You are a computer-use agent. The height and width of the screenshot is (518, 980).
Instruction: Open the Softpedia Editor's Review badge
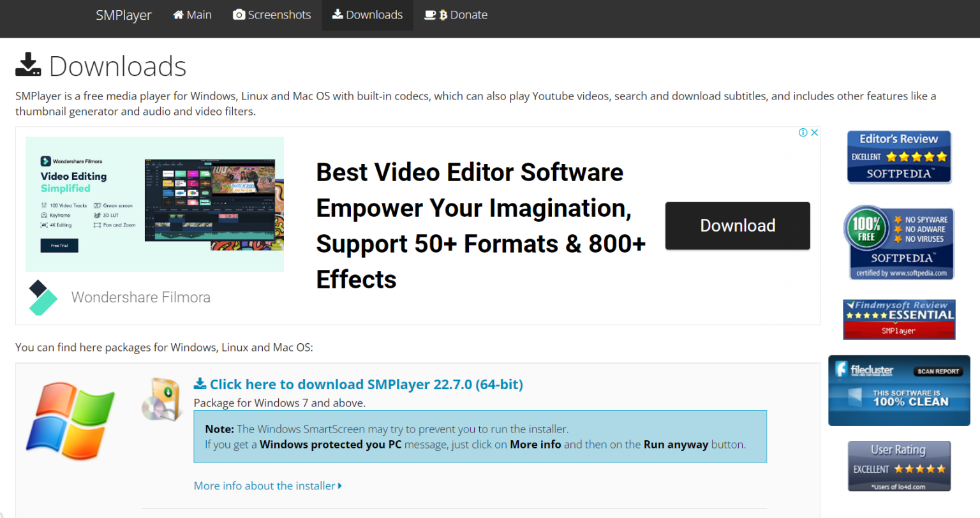[899, 157]
